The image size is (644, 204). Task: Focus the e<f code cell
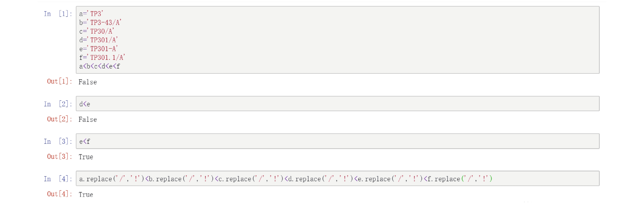[338, 141]
